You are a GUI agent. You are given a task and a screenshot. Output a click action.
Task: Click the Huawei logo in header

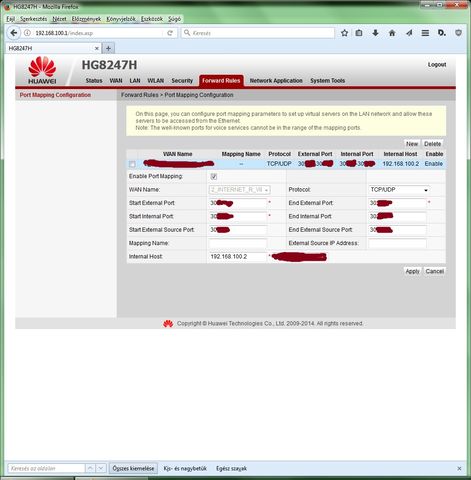tap(42, 70)
